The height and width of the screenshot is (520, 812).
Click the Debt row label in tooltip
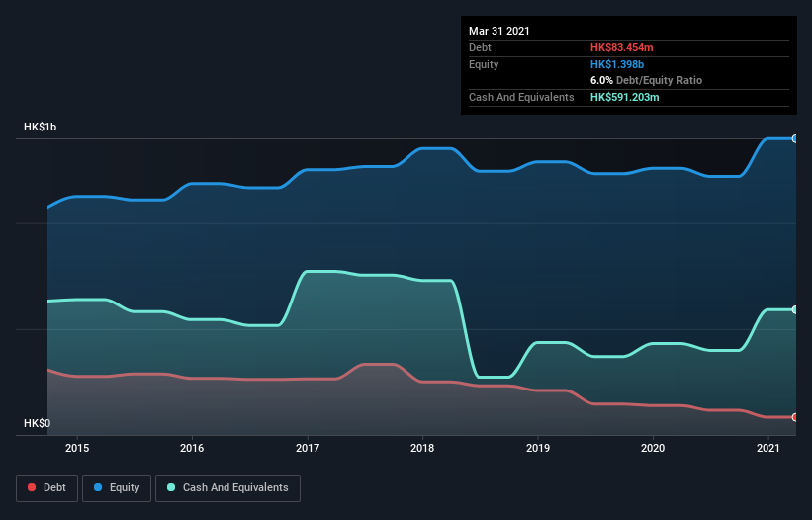pos(480,47)
